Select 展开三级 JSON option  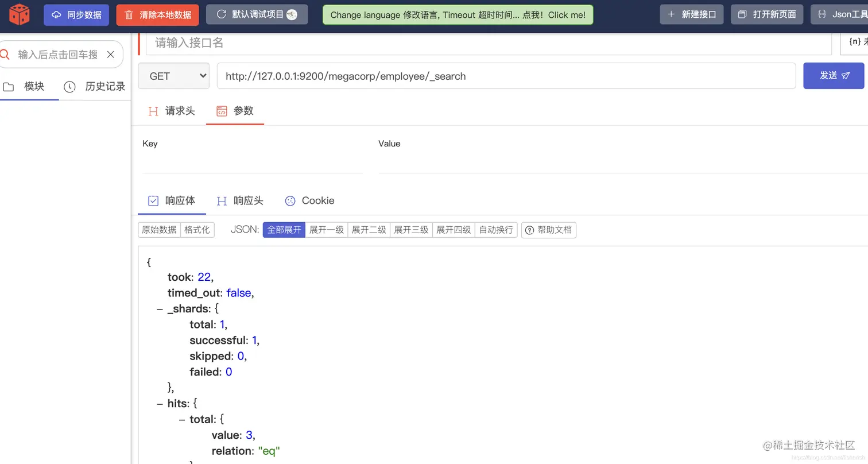(412, 230)
